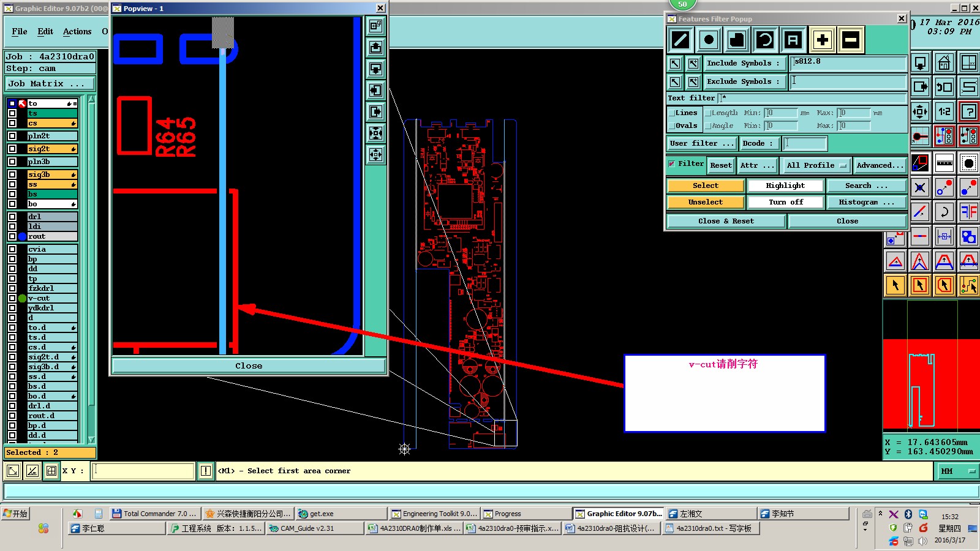
Task: Select the surface feature filter icon
Action: point(737,40)
